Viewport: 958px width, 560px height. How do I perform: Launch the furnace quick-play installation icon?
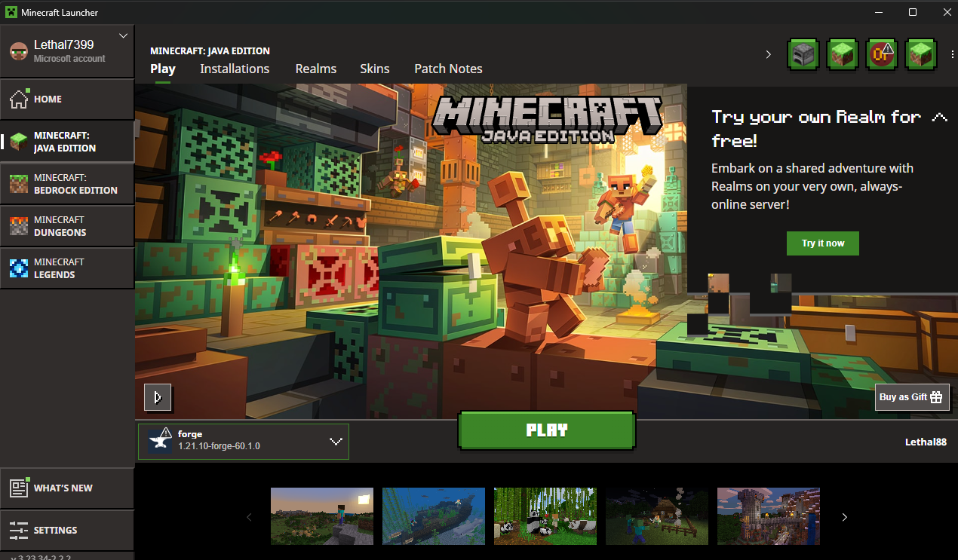803,54
